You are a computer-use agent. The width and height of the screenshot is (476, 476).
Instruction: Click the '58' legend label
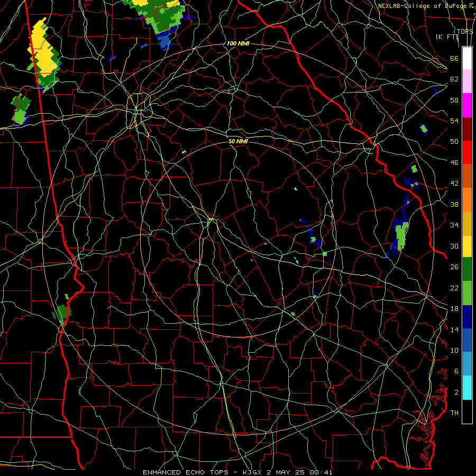click(x=454, y=100)
